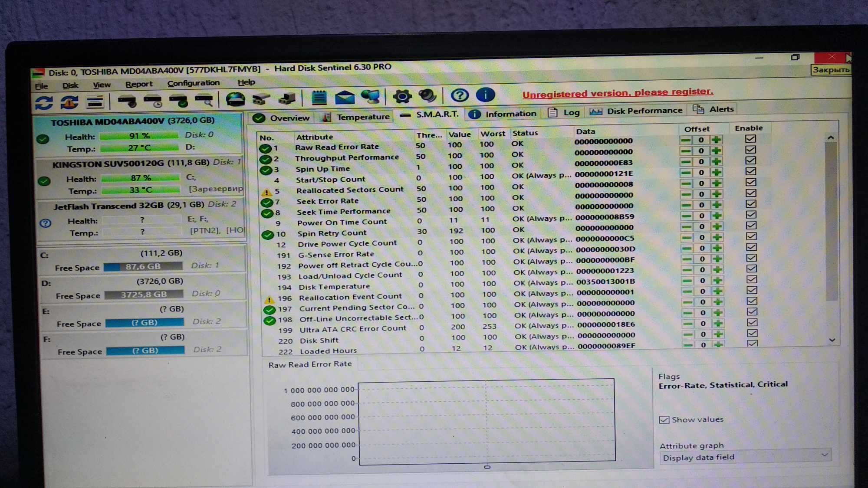
Task: Click the KINGSTON Temp 33 °C bar
Action: pos(141,190)
